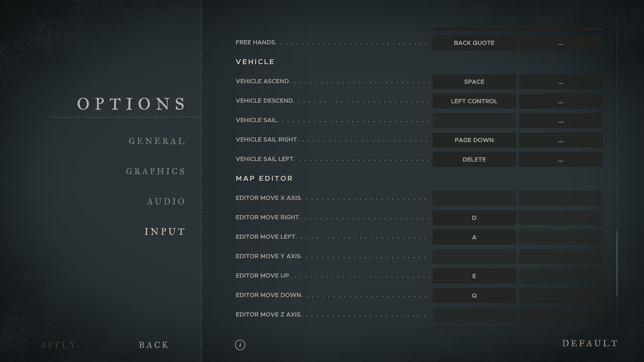The image size is (644, 362).
Task: Click the Apply button
Action: click(58, 345)
